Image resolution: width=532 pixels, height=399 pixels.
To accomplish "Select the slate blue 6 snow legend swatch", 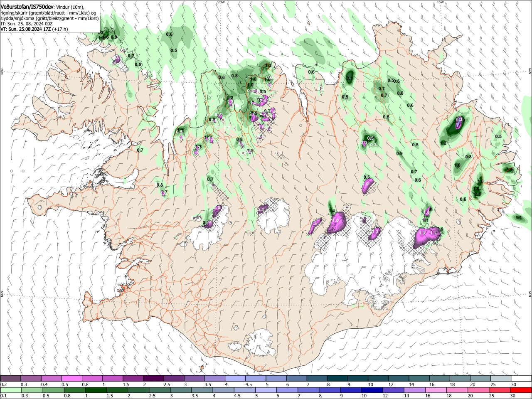I will (x=296, y=378).
